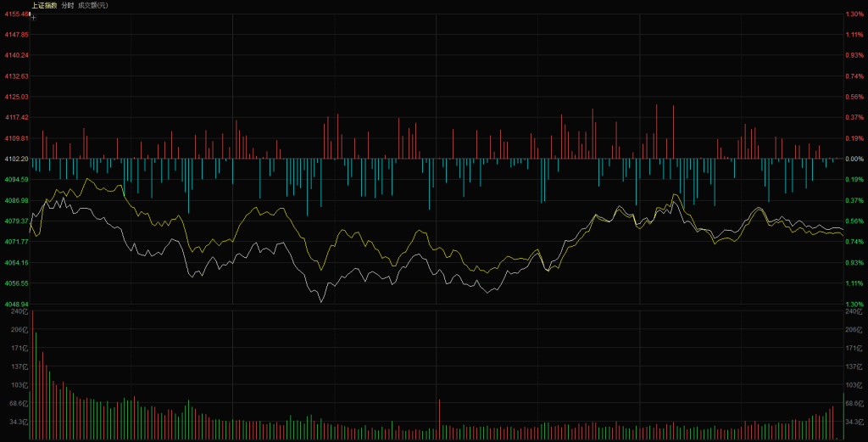Viewport: 868px width, 442px height.
Task: Click the 4079.37 green price axis label
Action: 16,221
